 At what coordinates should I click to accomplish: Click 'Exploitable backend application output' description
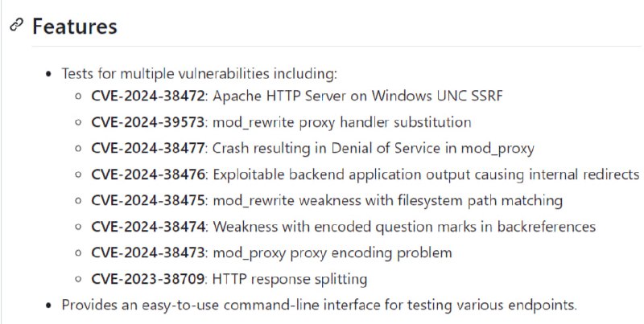(341, 175)
